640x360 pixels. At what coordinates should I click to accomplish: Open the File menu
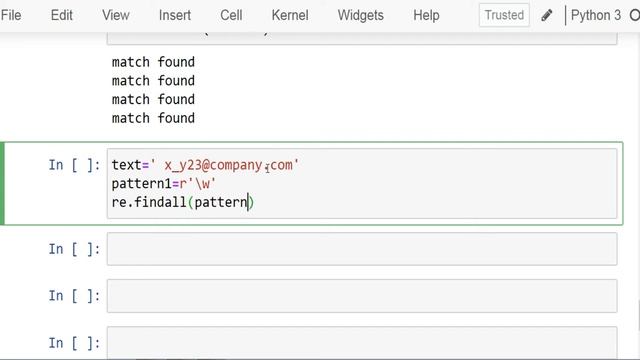(11, 16)
